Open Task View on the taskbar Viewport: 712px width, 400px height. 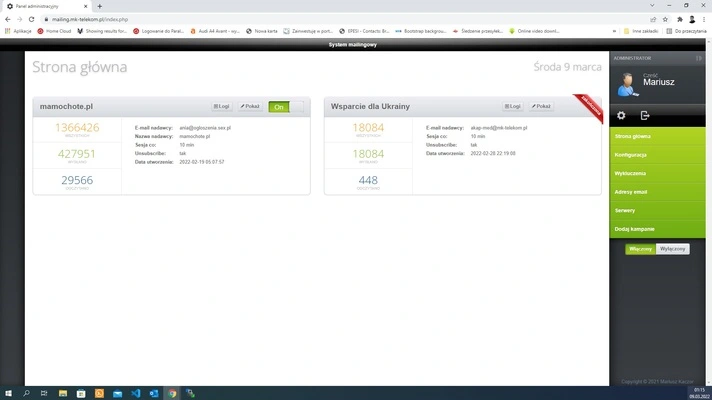click(44, 393)
